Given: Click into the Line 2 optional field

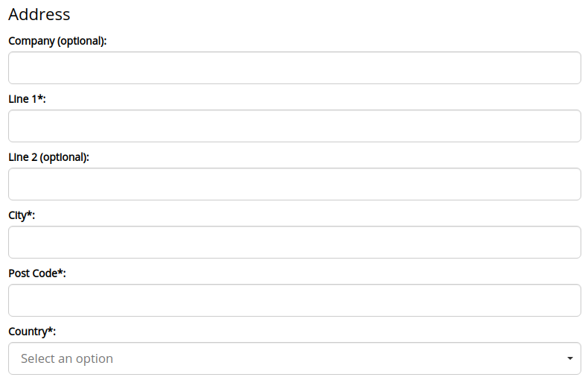Looking at the screenshot, I should tap(294, 184).
